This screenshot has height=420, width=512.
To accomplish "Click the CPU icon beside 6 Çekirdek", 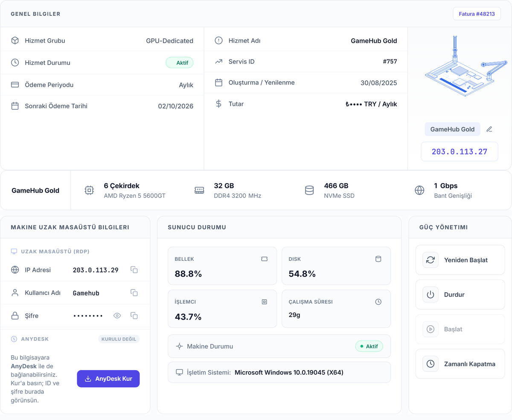I will pos(89,190).
